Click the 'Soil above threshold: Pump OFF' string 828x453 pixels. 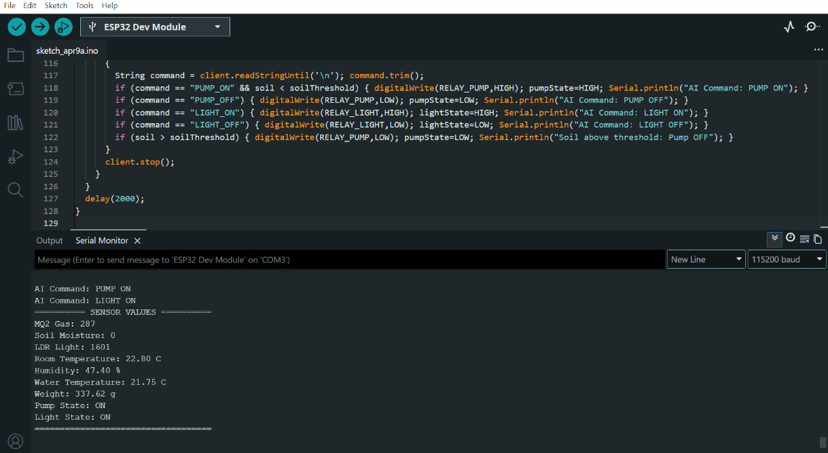[635, 137]
